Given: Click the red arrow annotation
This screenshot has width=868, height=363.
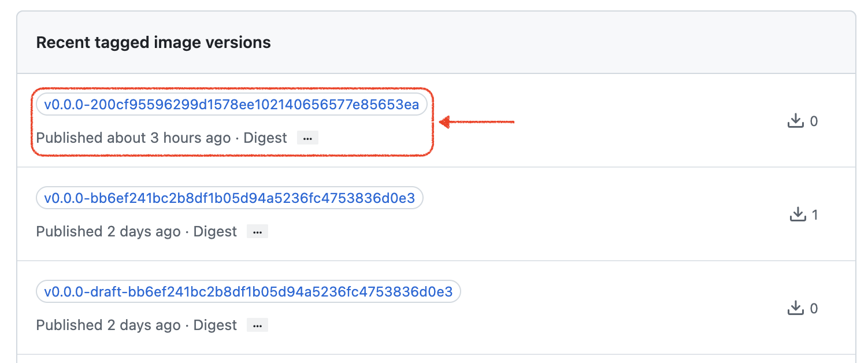Looking at the screenshot, I should click(x=477, y=122).
